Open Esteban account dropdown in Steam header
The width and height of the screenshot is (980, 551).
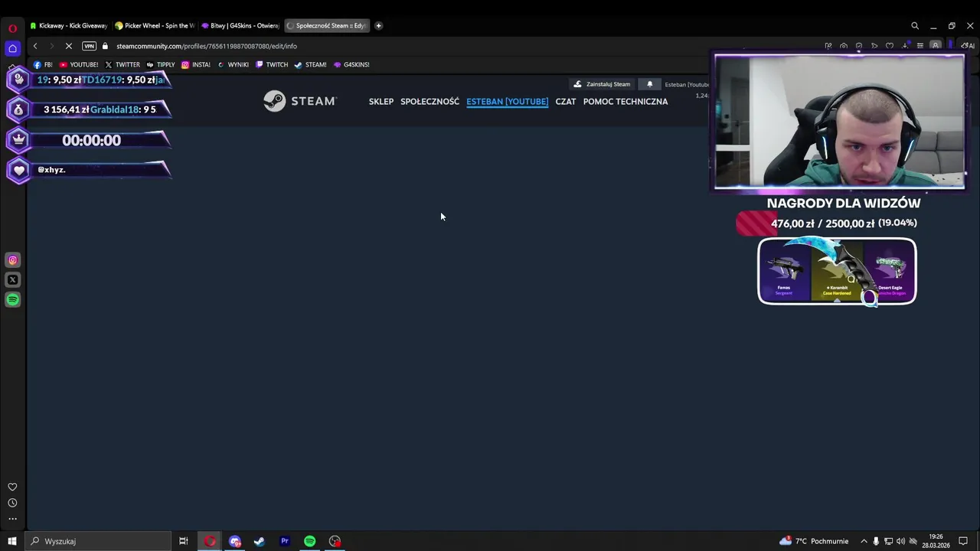(687, 84)
